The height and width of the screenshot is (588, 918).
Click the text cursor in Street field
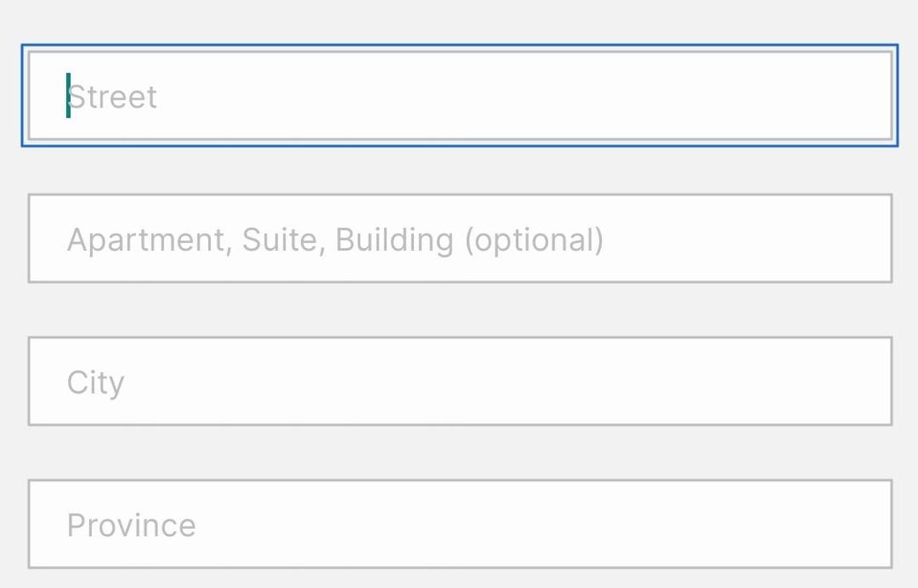(x=68, y=95)
